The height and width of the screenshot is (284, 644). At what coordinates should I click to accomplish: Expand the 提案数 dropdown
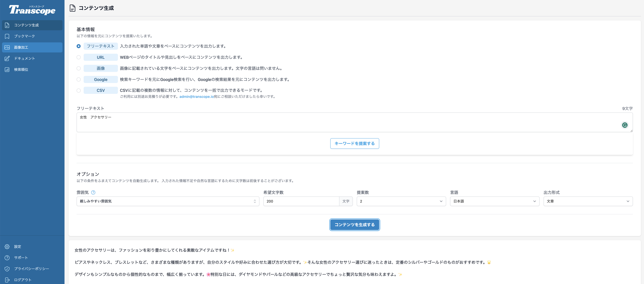point(401,201)
